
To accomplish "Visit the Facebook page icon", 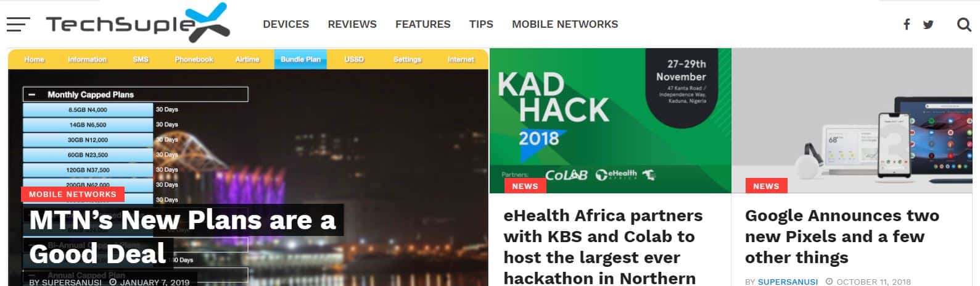I will click(907, 24).
